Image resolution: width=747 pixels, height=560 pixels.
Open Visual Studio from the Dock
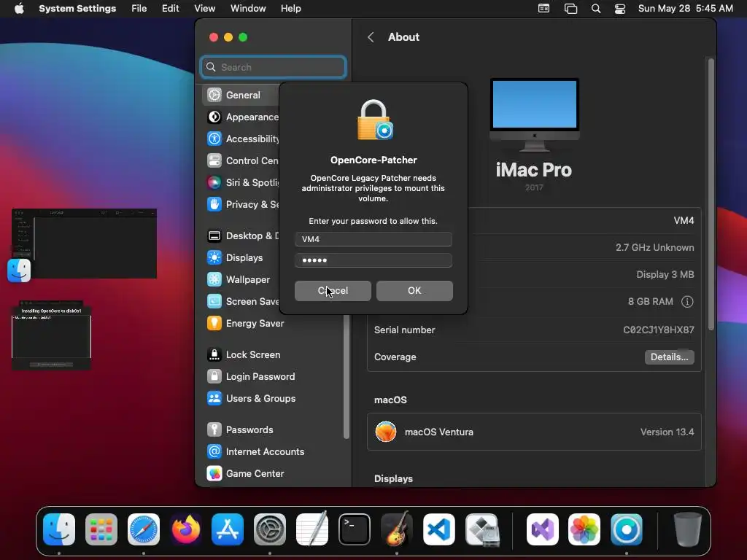click(542, 529)
